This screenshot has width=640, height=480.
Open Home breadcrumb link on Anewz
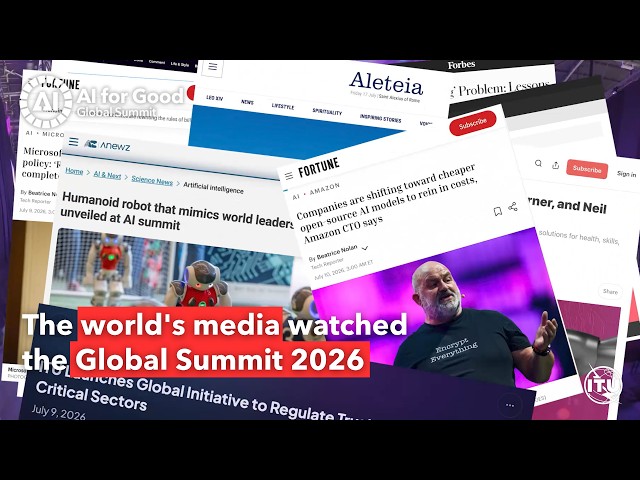pyautogui.click(x=74, y=171)
